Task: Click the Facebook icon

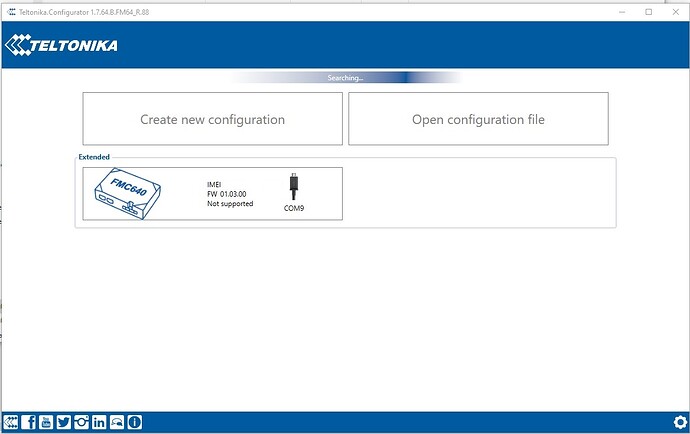Action: [28, 422]
